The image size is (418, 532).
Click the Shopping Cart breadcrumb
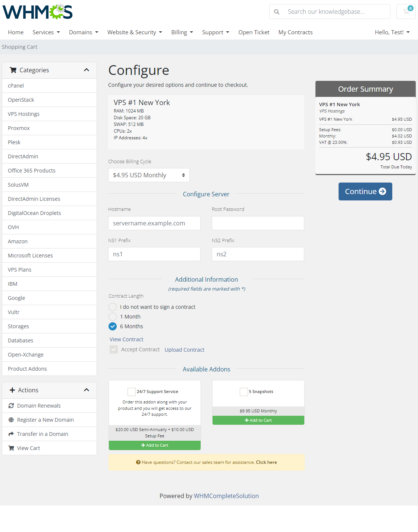point(19,47)
